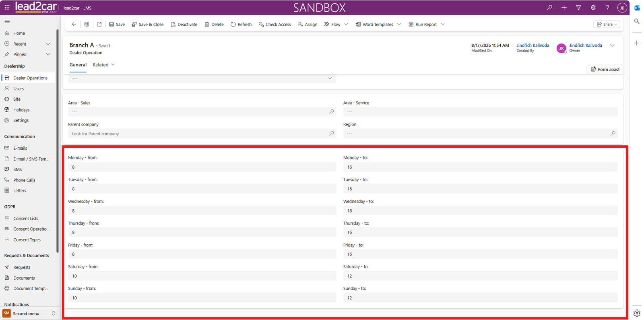Click the Area - Sales lookup search icon
644x320 pixels.
pyautogui.click(x=332, y=111)
